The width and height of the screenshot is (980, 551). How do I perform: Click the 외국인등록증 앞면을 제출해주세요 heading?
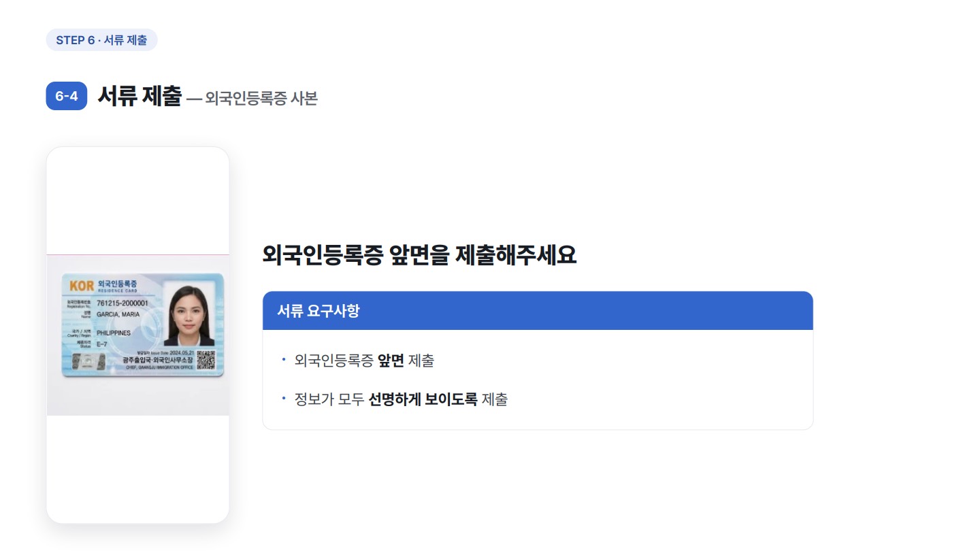click(x=419, y=255)
